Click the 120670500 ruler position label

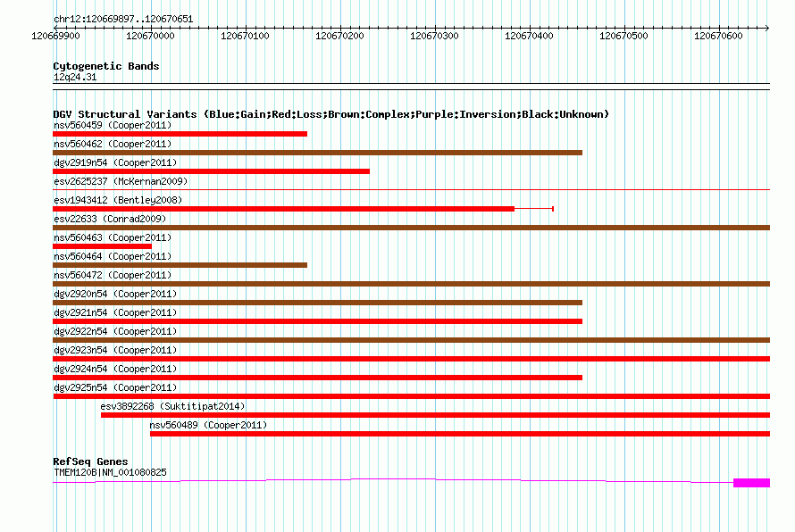(x=623, y=36)
